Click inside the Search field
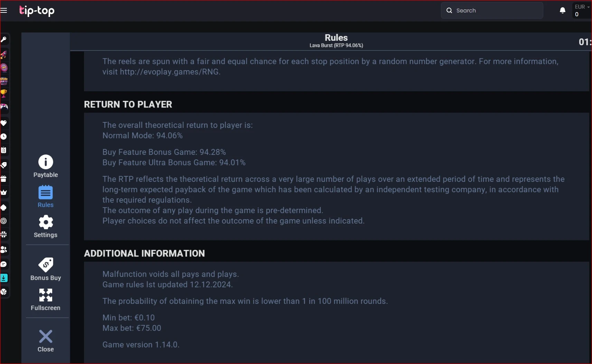 [x=492, y=10]
